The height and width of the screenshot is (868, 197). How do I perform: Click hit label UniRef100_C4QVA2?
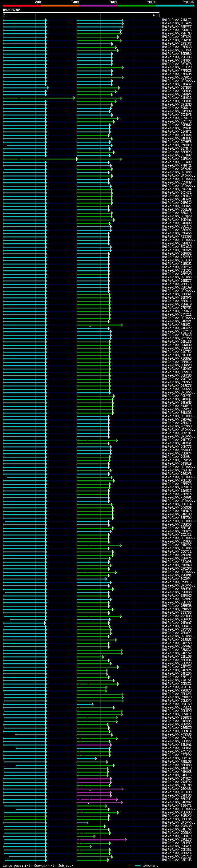click(177, 802)
